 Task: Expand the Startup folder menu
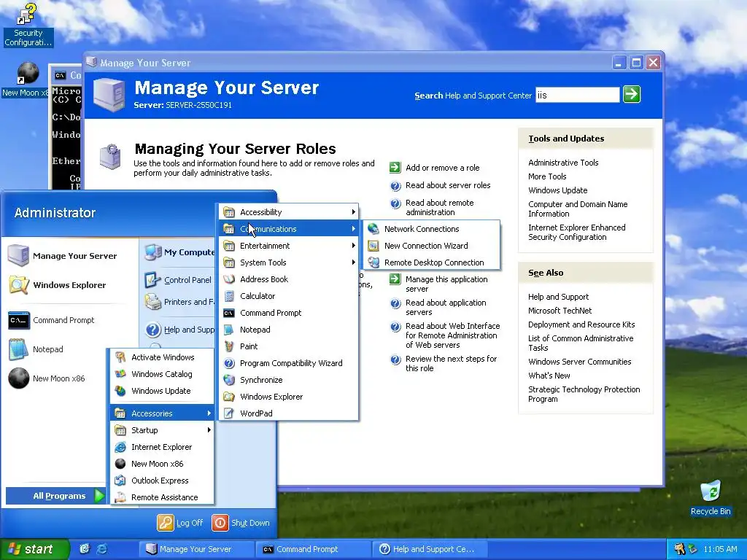tap(162, 430)
